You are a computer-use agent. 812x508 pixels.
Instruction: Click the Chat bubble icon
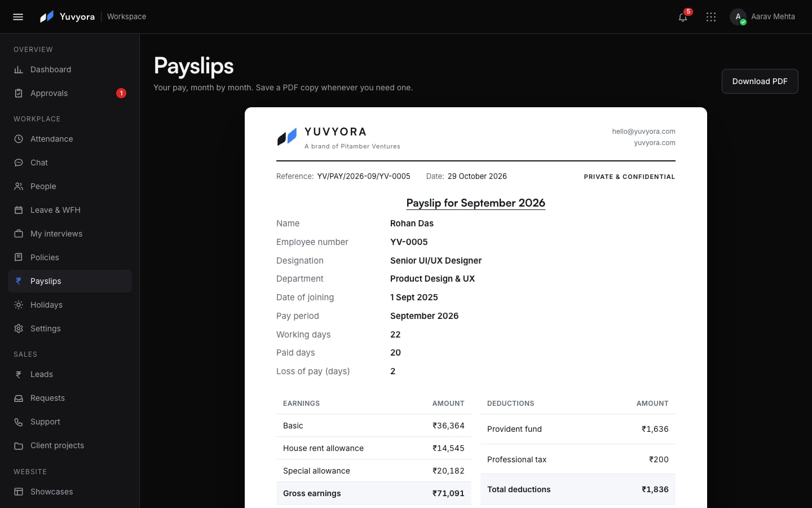coord(19,163)
